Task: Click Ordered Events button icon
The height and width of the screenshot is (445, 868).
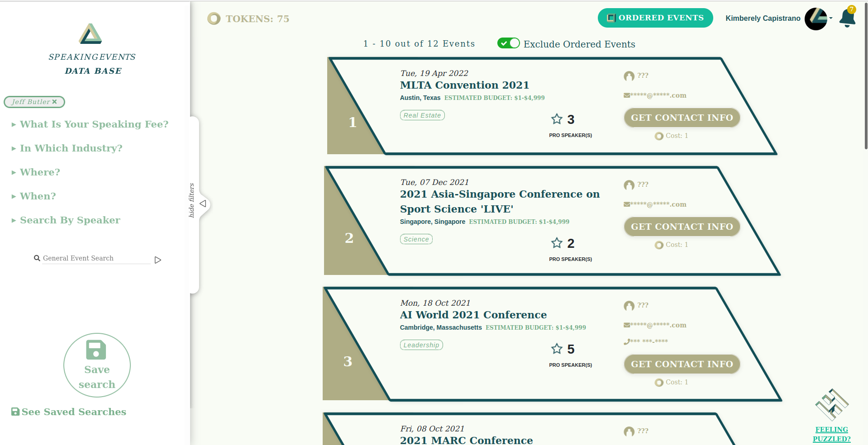Action: pyautogui.click(x=611, y=18)
